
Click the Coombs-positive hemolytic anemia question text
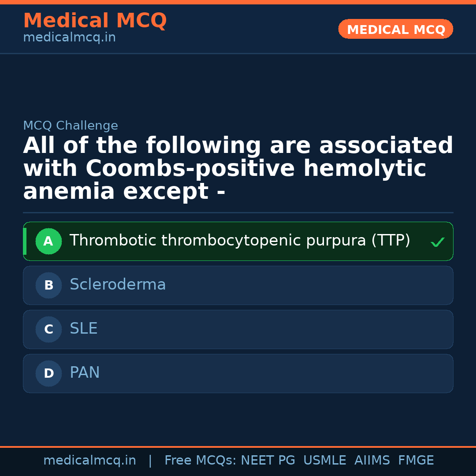click(x=238, y=169)
